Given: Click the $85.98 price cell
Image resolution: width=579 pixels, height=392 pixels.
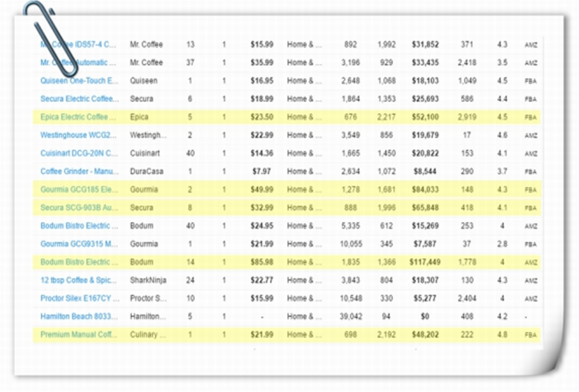Looking at the screenshot, I should point(262,262).
